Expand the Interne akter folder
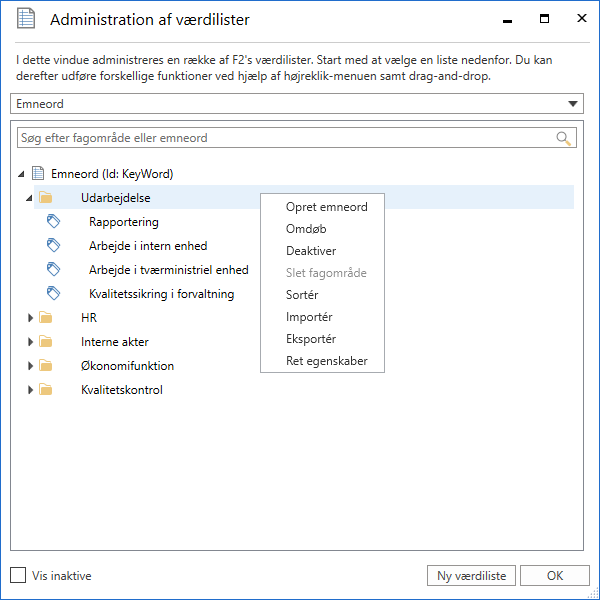Screen dimensions: 600x600 29,342
